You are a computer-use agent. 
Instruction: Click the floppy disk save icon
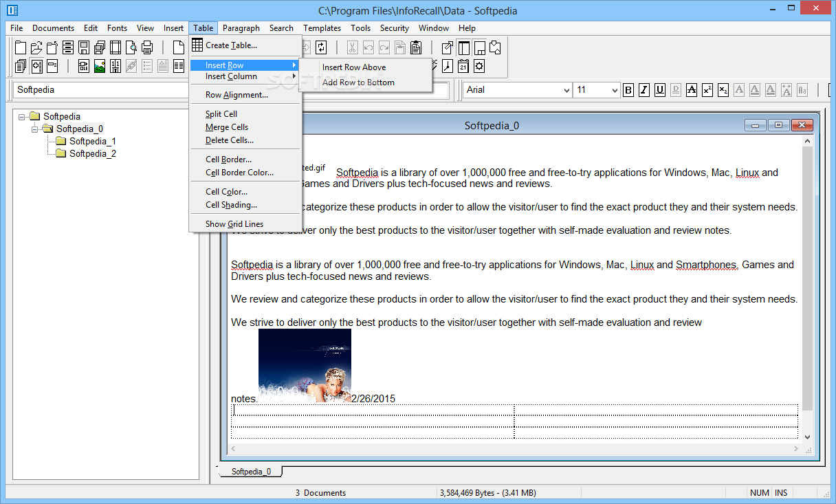coord(84,47)
